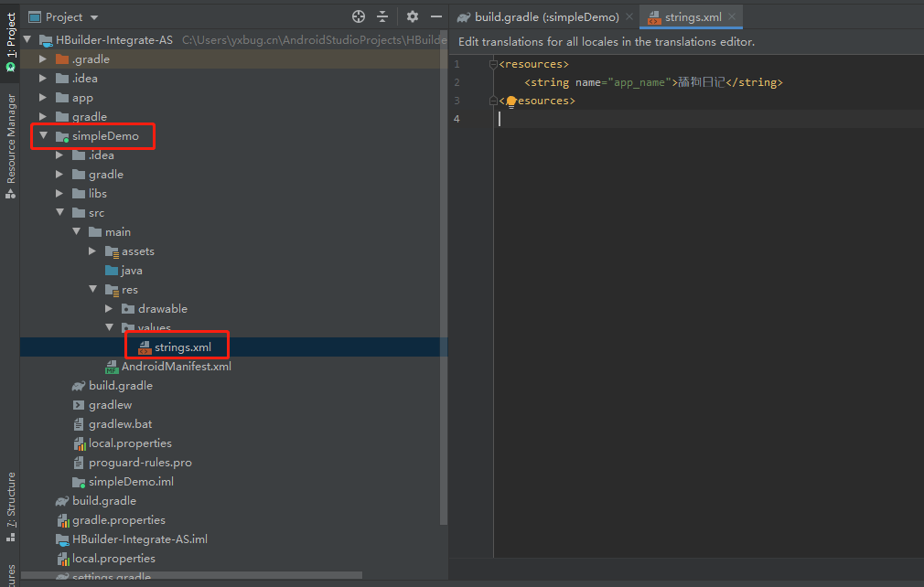Switch to build.gradle (:simpleDemo) tab
The height and width of the screenshot is (587, 924).
click(545, 17)
